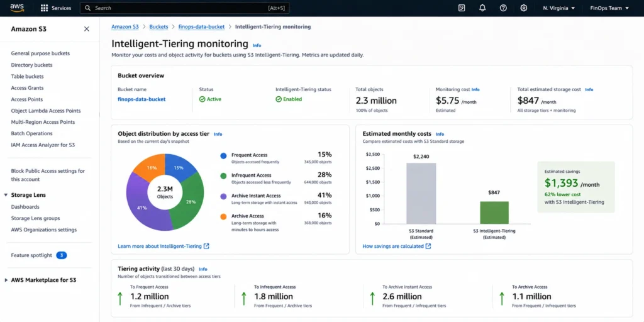Open Info next to Object distribution by access tier
The width and height of the screenshot is (644, 322).
pos(218,135)
